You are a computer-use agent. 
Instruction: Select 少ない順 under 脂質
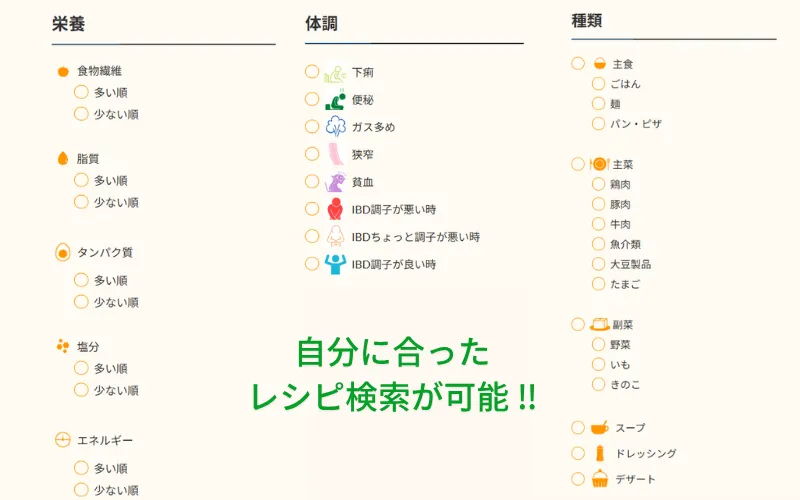(81, 203)
